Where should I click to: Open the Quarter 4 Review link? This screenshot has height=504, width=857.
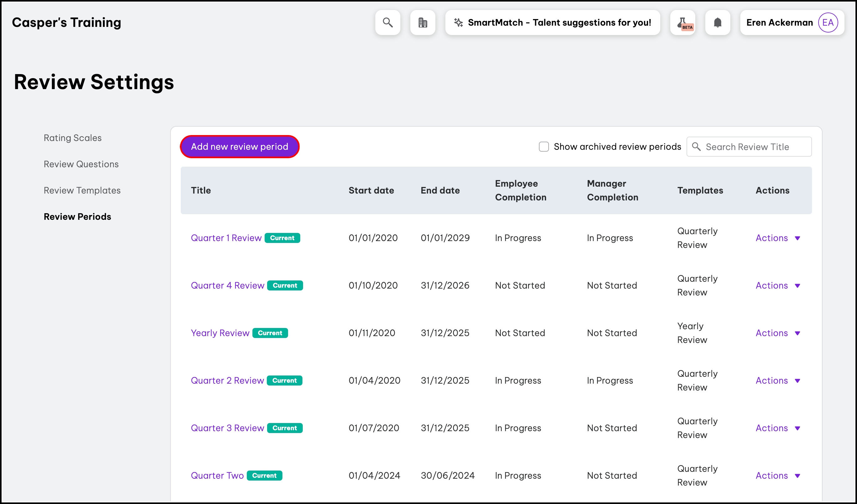click(227, 285)
